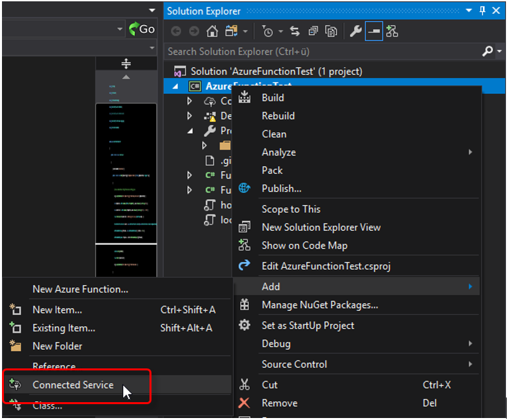Toggle auto-hide pin on Solution Explorer

coord(482,11)
